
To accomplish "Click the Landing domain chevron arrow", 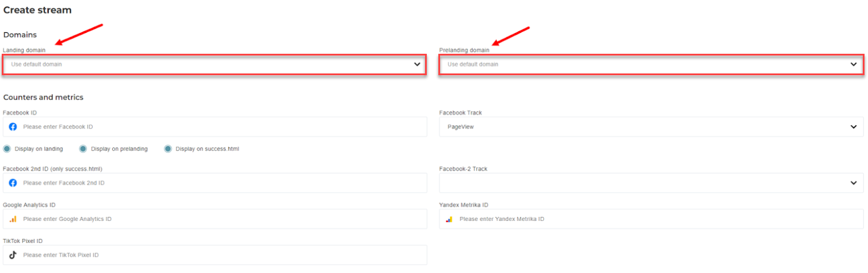I will [x=417, y=64].
